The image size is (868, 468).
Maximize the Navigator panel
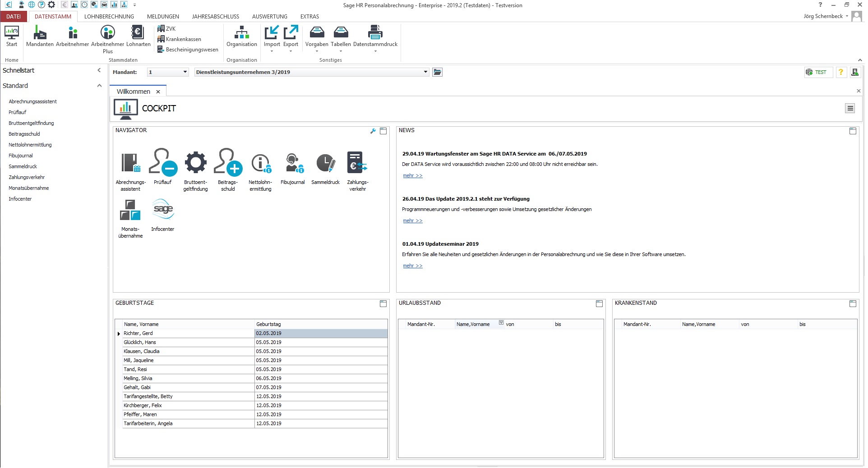click(383, 131)
